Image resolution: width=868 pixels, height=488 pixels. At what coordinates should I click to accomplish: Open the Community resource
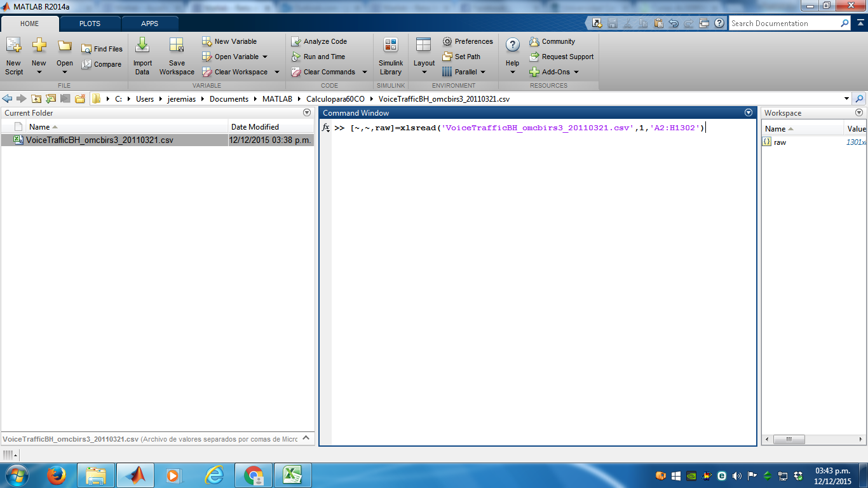click(552, 41)
